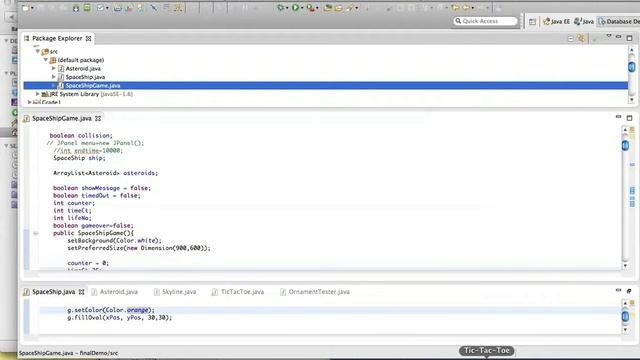The image size is (640, 360).
Task: Switch to the Database Development perspective
Action: 619,22
